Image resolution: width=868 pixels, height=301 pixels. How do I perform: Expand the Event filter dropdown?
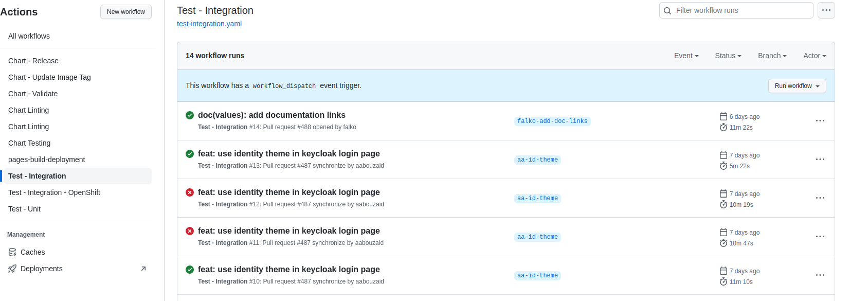point(686,56)
